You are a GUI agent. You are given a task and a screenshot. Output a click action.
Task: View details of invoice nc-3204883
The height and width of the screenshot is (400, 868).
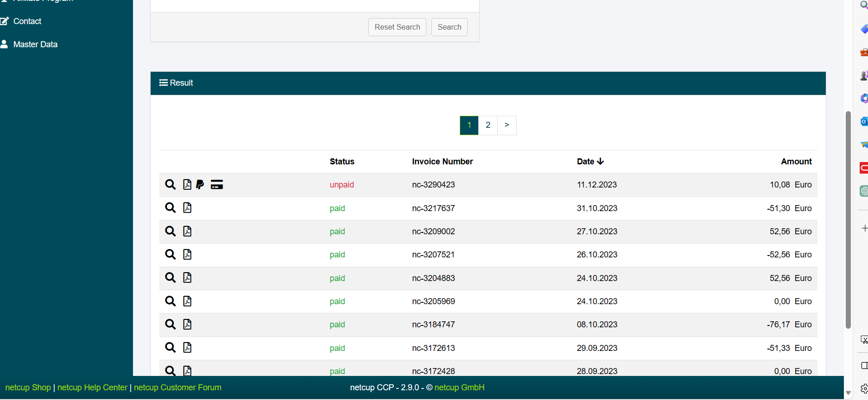click(171, 277)
